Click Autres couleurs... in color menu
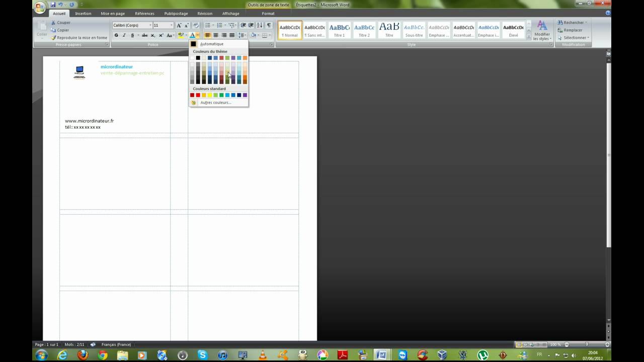Image resolution: width=644 pixels, height=362 pixels. (x=218, y=103)
